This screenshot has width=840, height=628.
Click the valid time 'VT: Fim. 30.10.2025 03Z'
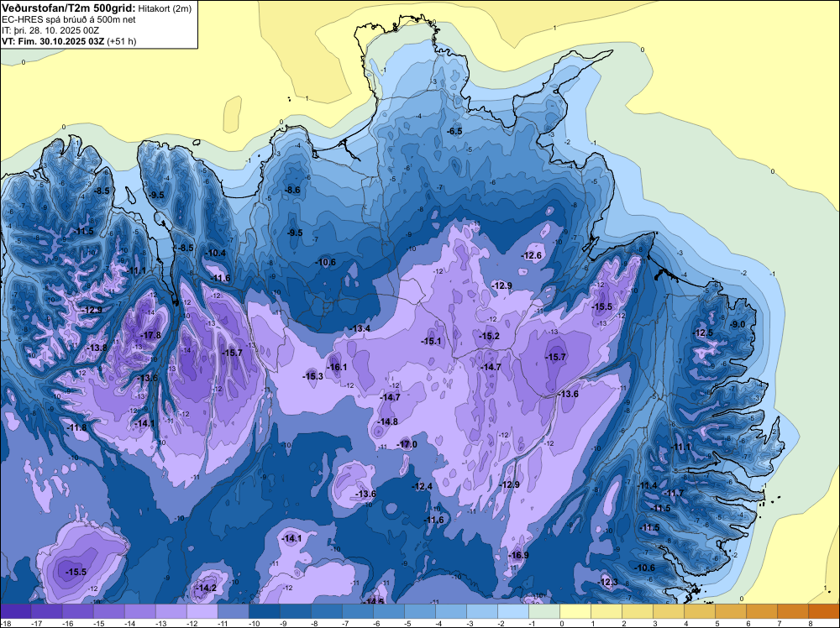pos(53,41)
